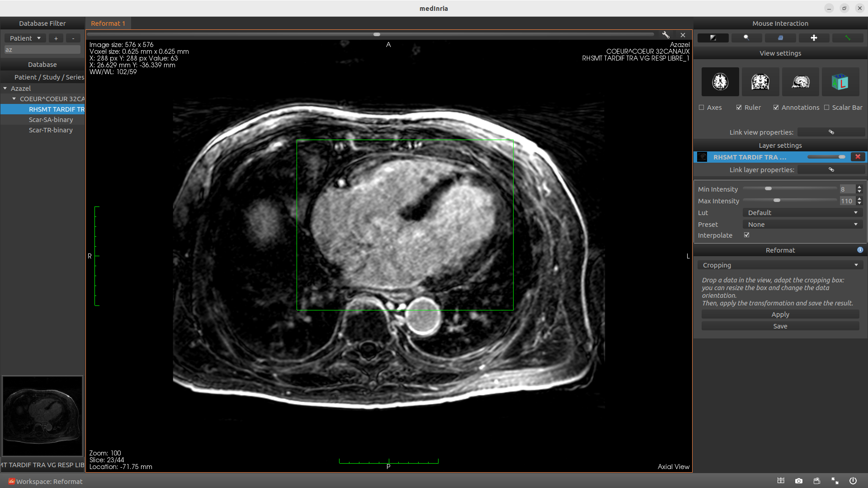Remove the RHSMT TARDIF layer with red X
Viewport: 868px width, 488px height.
click(858, 157)
